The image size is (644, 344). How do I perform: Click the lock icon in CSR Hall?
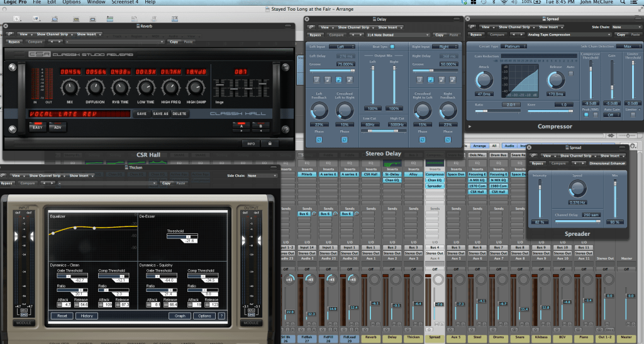[x=270, y=143]
